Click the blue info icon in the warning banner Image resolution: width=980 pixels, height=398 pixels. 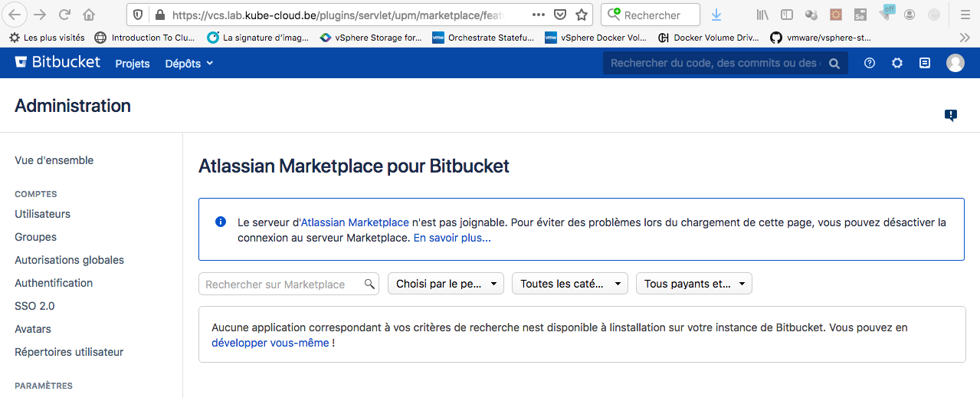coord(221,222)
